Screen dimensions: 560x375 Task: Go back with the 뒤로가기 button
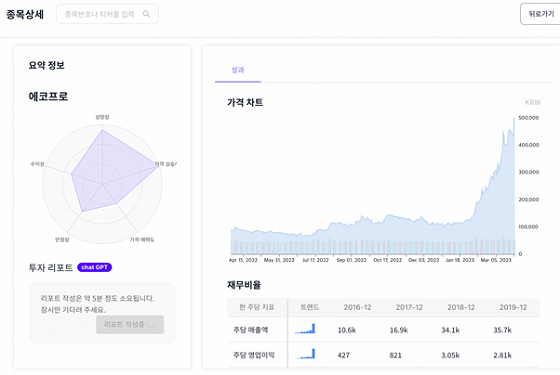(541, 14)
